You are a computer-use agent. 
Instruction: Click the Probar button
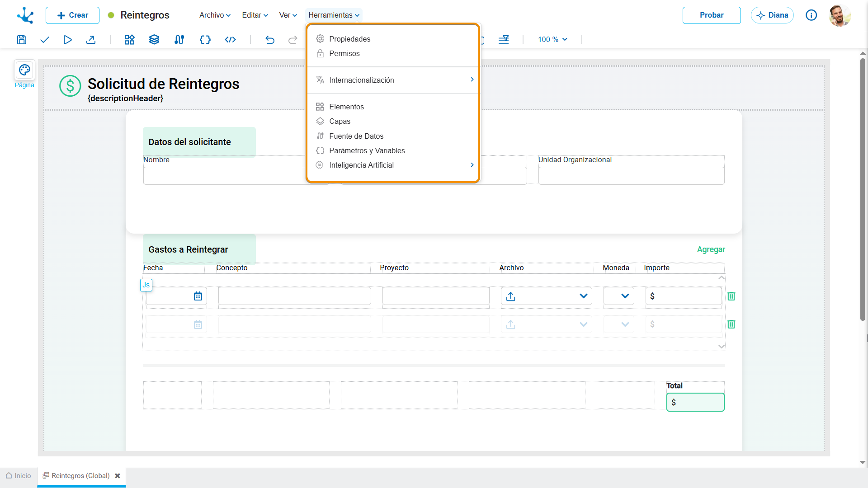712,15
